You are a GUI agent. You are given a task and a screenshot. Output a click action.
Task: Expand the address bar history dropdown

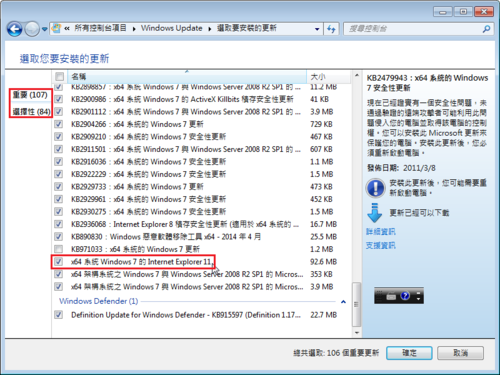pos(317,29)
